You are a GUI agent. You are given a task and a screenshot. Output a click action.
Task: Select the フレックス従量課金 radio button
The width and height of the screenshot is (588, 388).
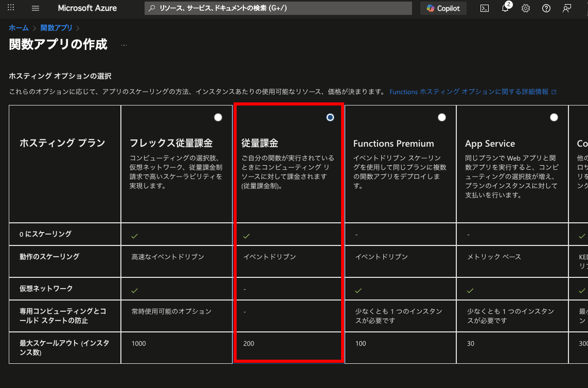218,117
